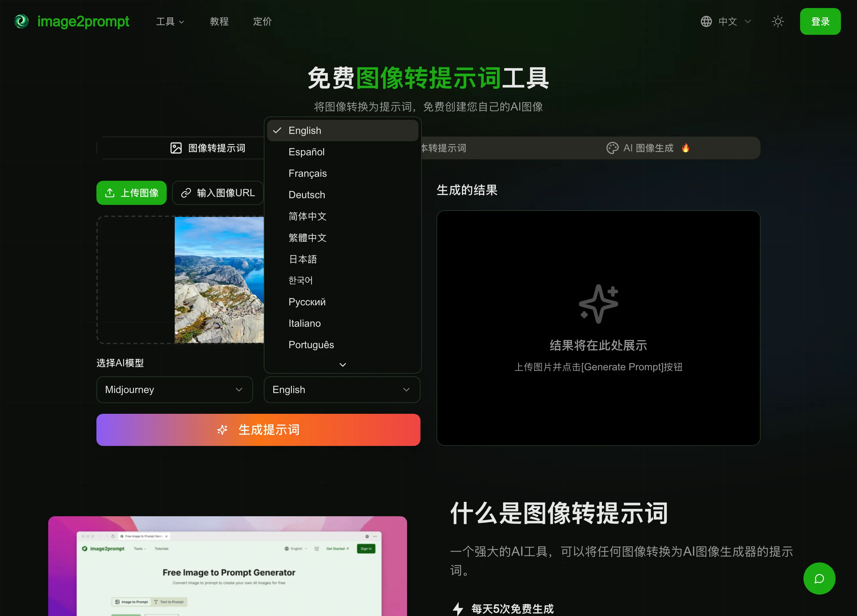Choose Español from the language list
This screenshot has width=857, height=616.
pyautogui.click(x=343, y=152)
